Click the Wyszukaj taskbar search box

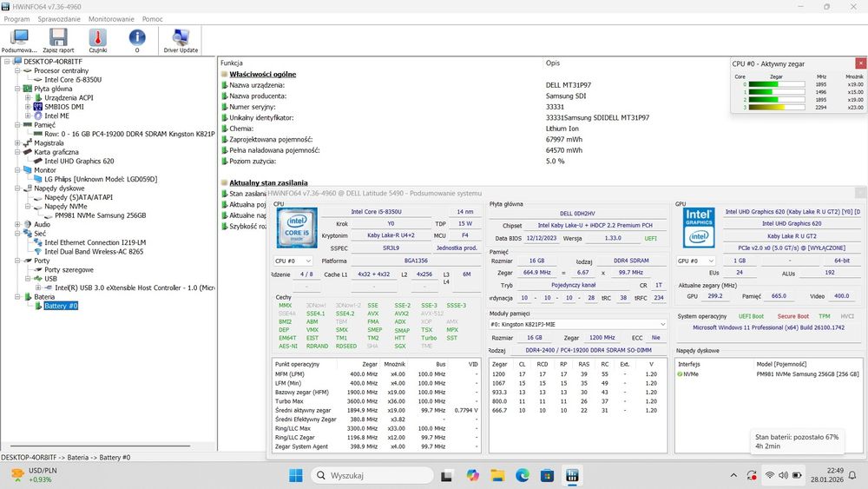(x=372, y=475)
